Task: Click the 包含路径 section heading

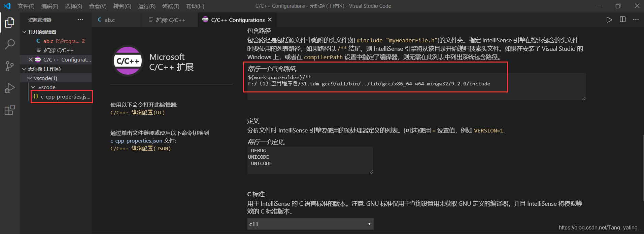Action: coord(259,31)
